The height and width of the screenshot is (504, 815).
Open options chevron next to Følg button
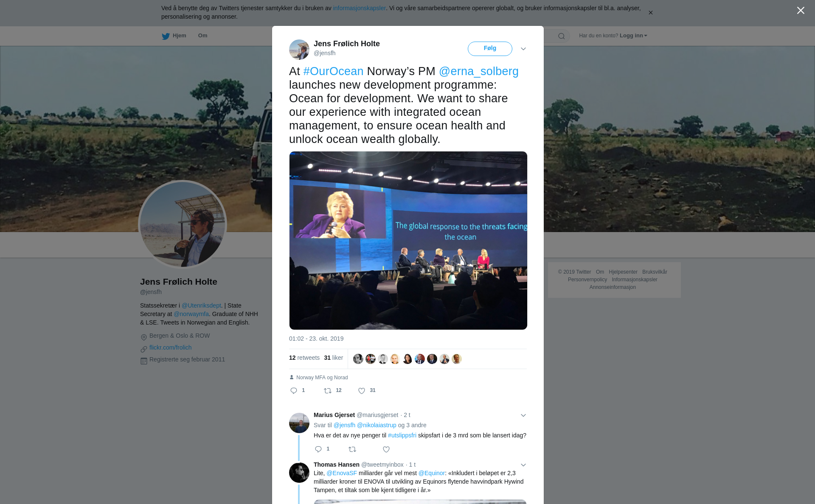523,49
